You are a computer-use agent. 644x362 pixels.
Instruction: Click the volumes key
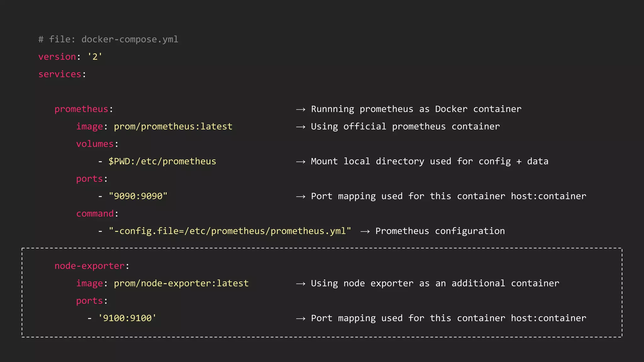click(95, 144)
